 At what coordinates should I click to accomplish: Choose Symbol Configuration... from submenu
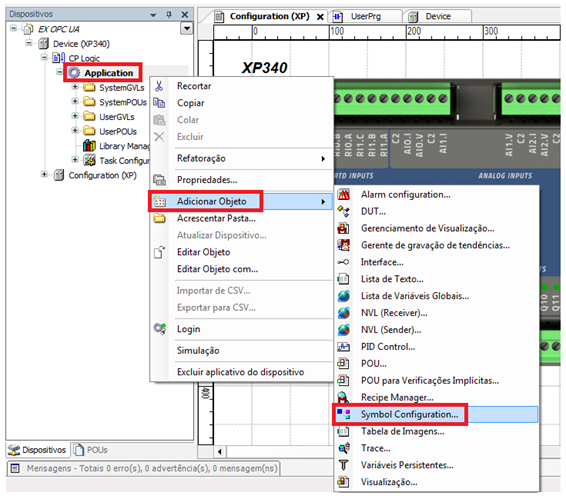coord(436,414)
